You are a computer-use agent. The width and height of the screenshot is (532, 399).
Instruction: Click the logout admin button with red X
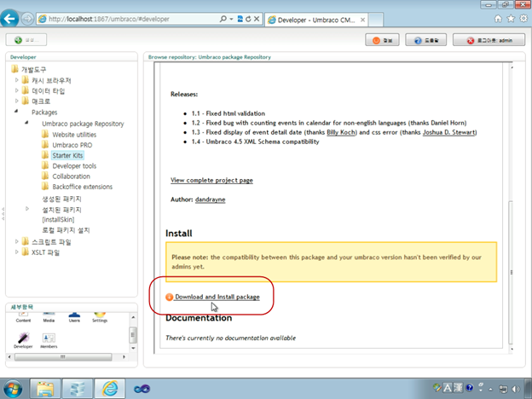tap(489, 40)
